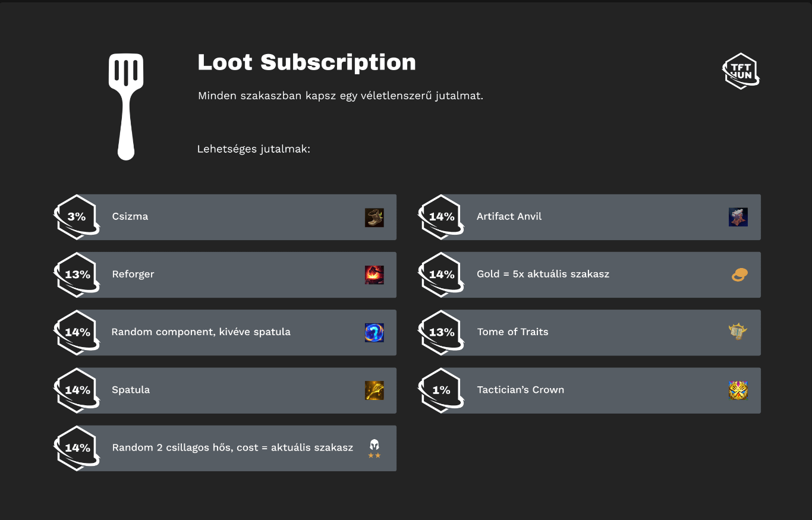Click the "Gold = 5x aktuális szakasz" label
The image size is (812, 520).
[x=543, y=275]
